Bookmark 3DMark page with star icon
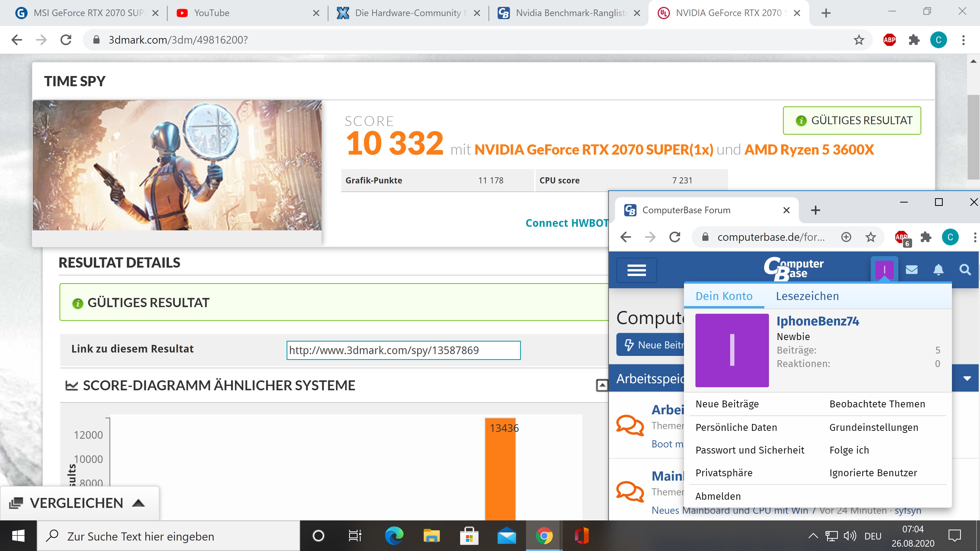The image size is (980, 551). click(x=859, y=40)
